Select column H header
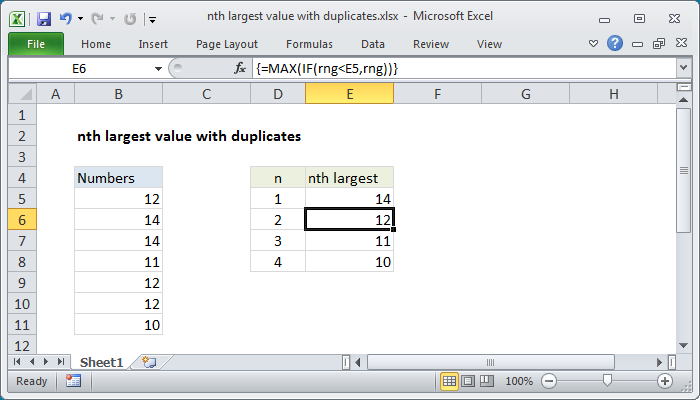Screen dimensions: 700x400 (614, 94)
